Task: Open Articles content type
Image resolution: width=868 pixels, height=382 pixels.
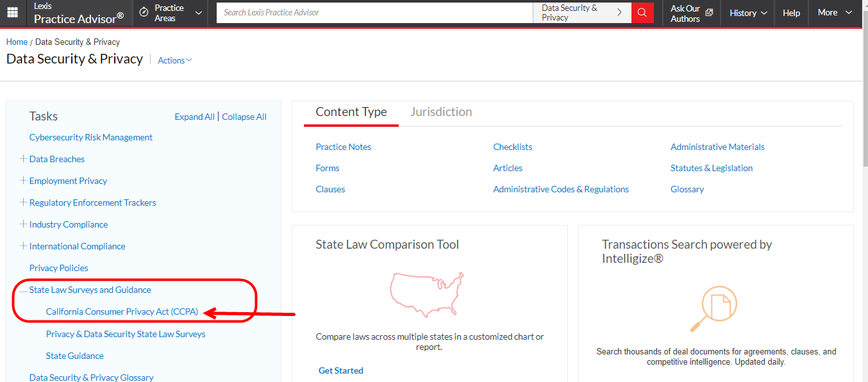Action: [508, 168]
